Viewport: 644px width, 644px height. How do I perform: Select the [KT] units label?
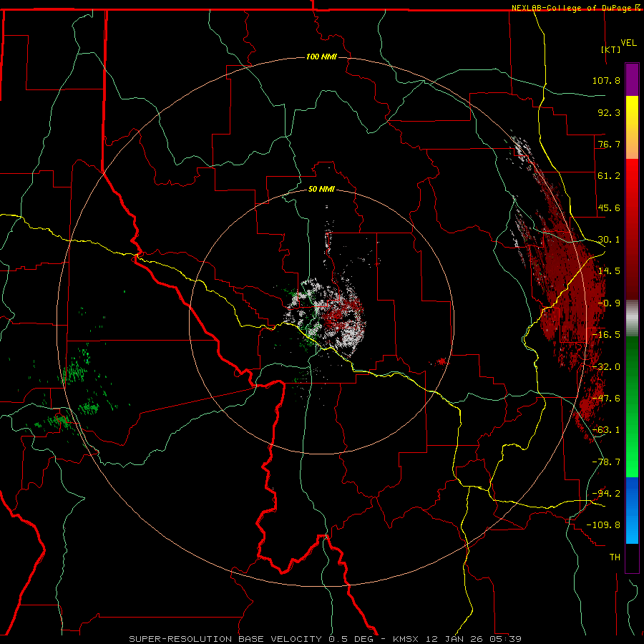point(610,49)
